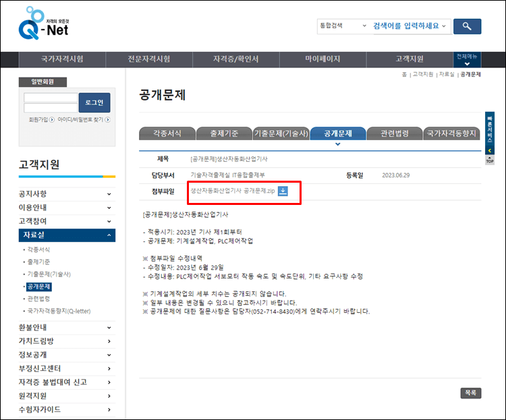The height and width of the screenshot is (420, 506).
Task: Select the 공개문제 tab
Action: [338, 133]
